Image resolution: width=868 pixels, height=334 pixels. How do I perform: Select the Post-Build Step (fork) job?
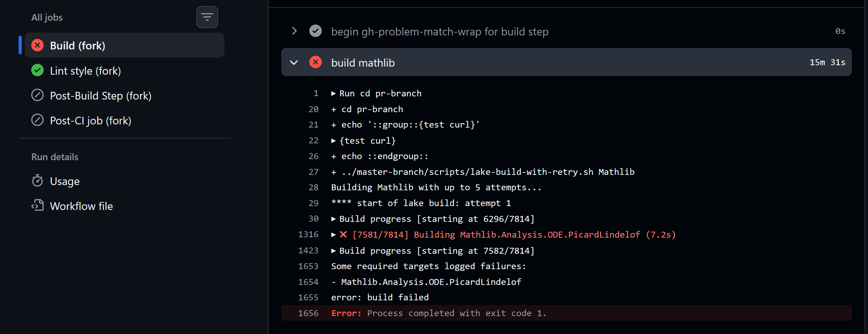[101, 96]
